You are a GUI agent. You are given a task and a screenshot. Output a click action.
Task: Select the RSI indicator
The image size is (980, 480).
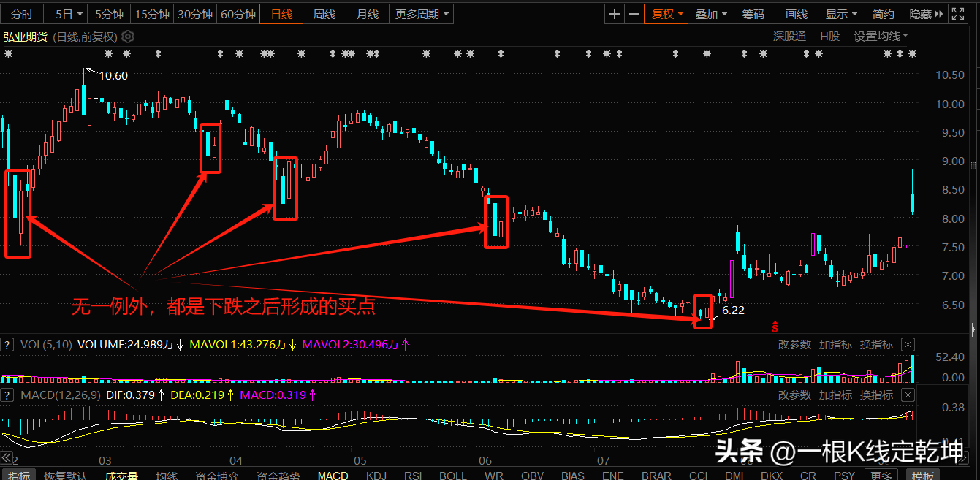tap(414, 475)
